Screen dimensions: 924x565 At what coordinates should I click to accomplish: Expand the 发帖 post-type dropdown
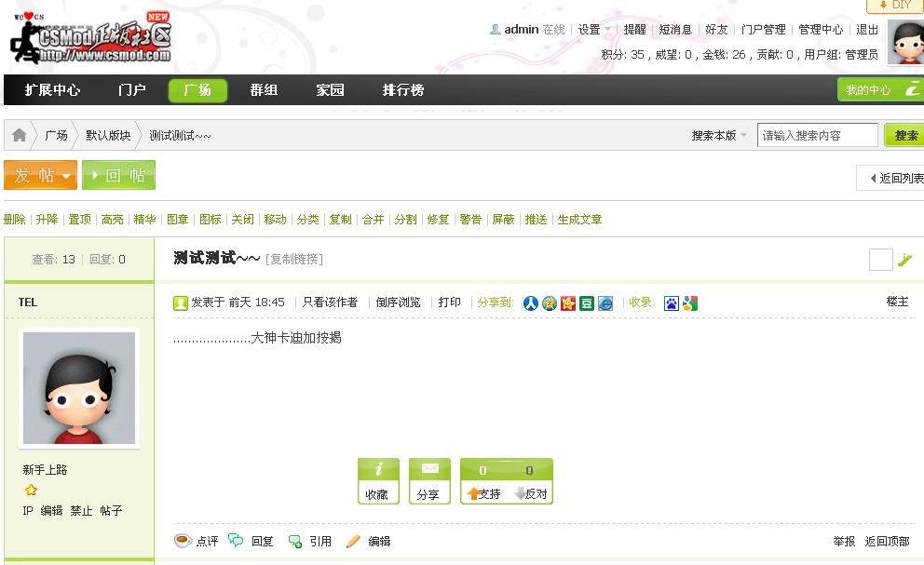(x=66, y=176)
